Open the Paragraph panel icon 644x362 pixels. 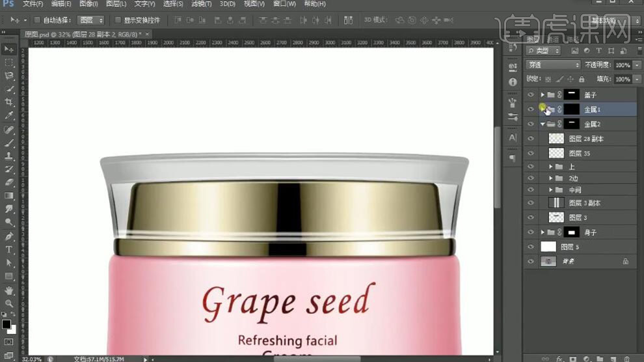click(513, 158)
